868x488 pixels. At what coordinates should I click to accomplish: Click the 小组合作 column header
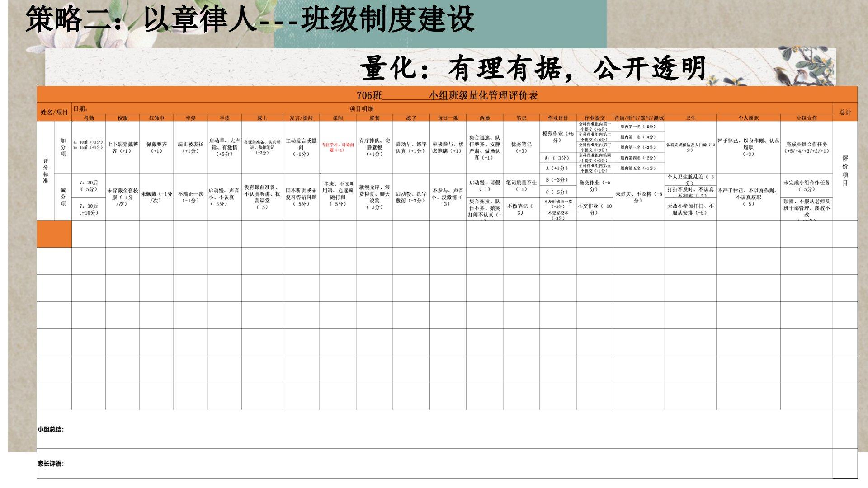click(x=807, y=118)
